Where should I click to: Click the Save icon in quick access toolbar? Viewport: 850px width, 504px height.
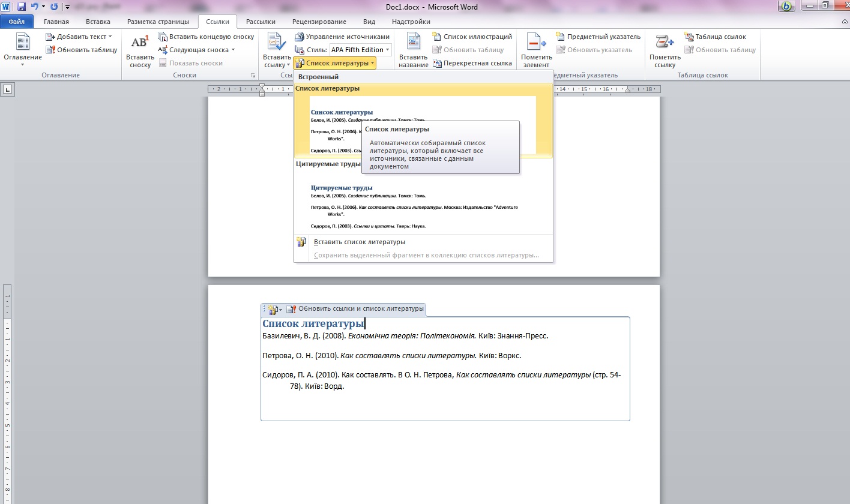tap(22, 7)
